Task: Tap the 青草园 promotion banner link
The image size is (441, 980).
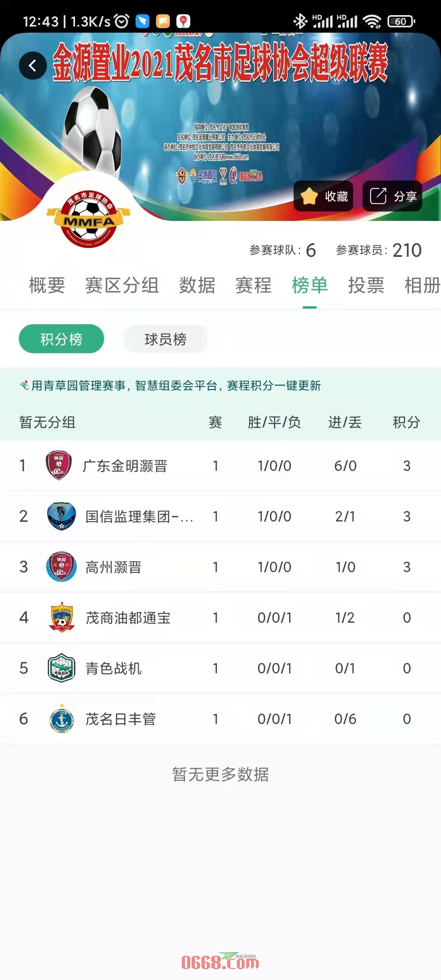Action: (170, 385)
